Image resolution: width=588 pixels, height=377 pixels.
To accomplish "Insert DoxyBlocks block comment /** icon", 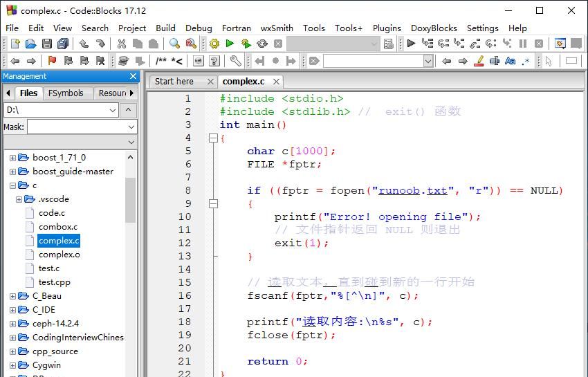I will (x=161, y=61).
